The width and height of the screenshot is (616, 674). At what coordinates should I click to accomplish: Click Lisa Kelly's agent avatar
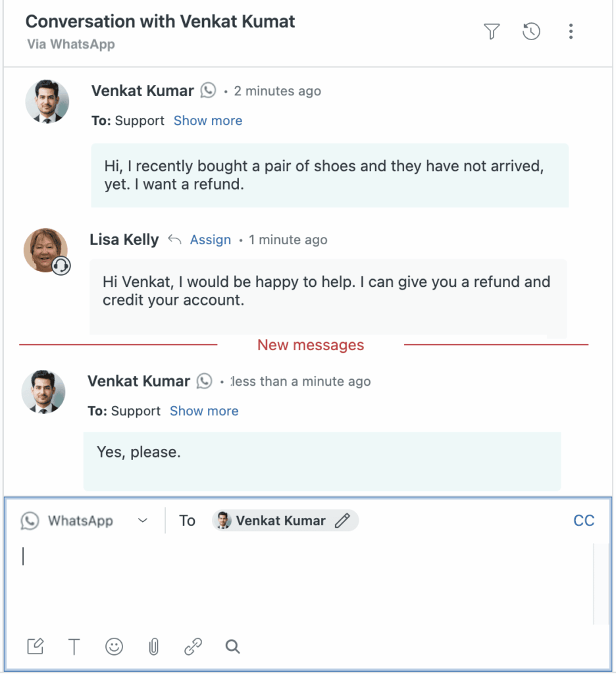coord(46,250)
